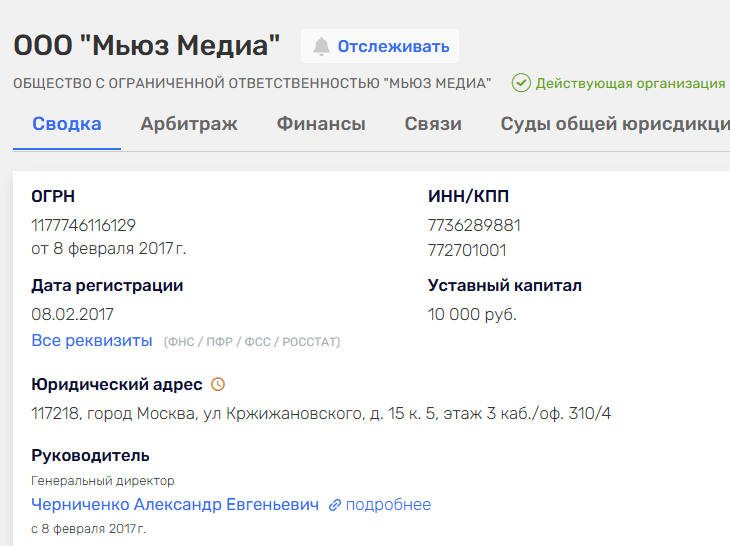Click the text от 8 февраля 2017 г.
Viewport: 730px width, 546px height.
(x=108, y=249)
